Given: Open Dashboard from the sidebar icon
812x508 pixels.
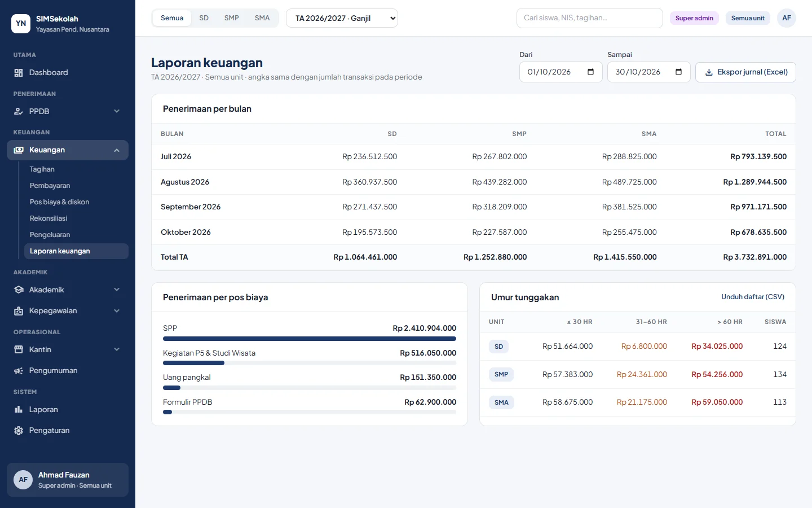Looking at the screenshot, I should [19, 73].
